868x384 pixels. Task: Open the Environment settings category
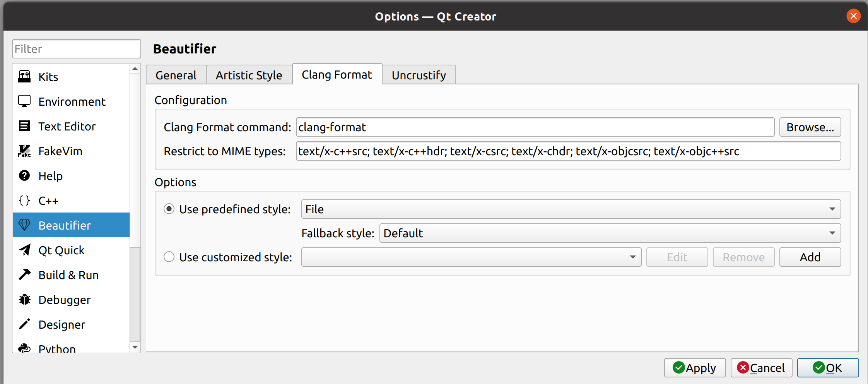pyautogui.click(x=71, y=101)
